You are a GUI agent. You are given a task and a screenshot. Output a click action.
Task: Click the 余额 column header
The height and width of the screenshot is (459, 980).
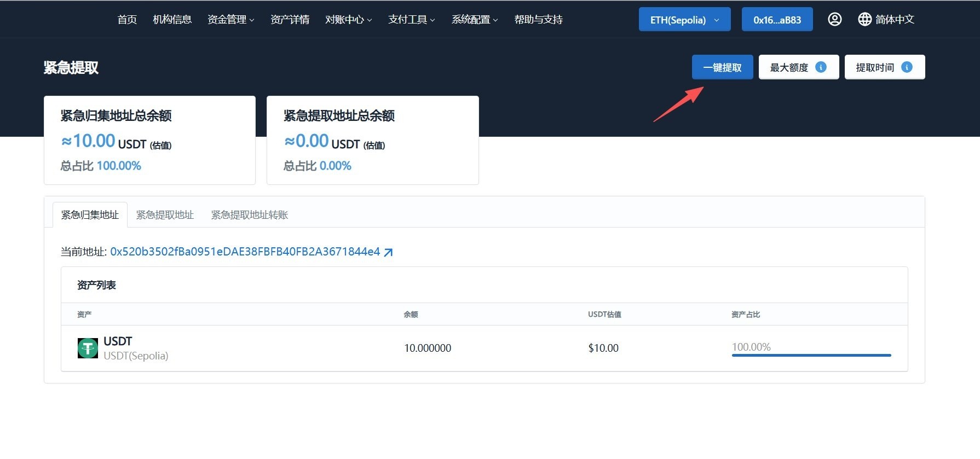click(x=411, y=315)
